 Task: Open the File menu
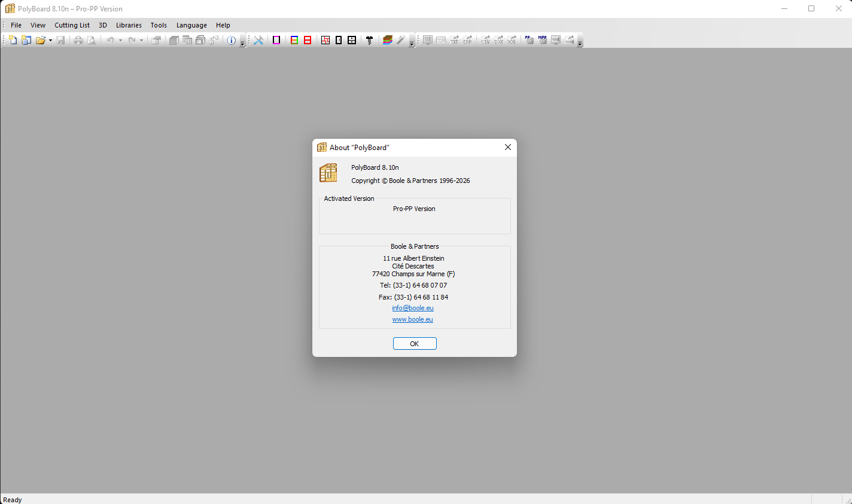click(x=16, y=25)
